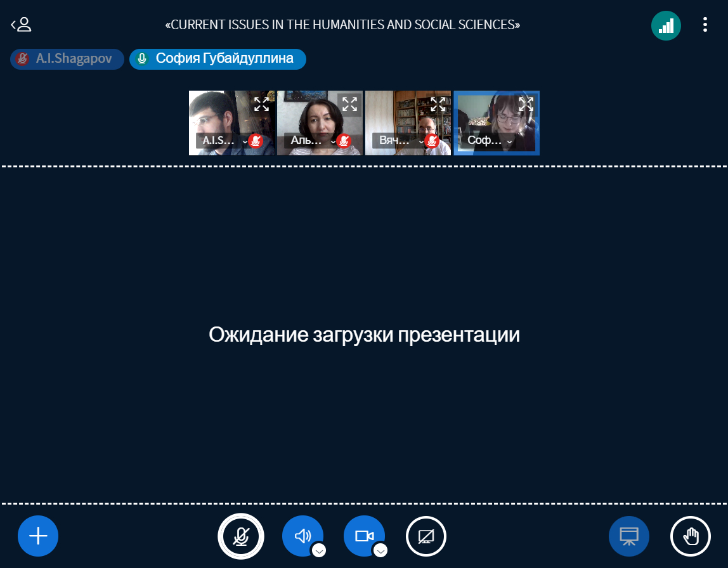
Task: Fullscreen the Соф... webcam video
Action: (526, 104)
